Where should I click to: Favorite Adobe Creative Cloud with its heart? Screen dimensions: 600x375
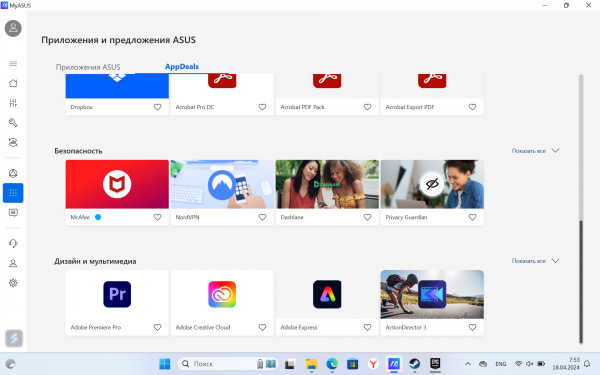262,328
